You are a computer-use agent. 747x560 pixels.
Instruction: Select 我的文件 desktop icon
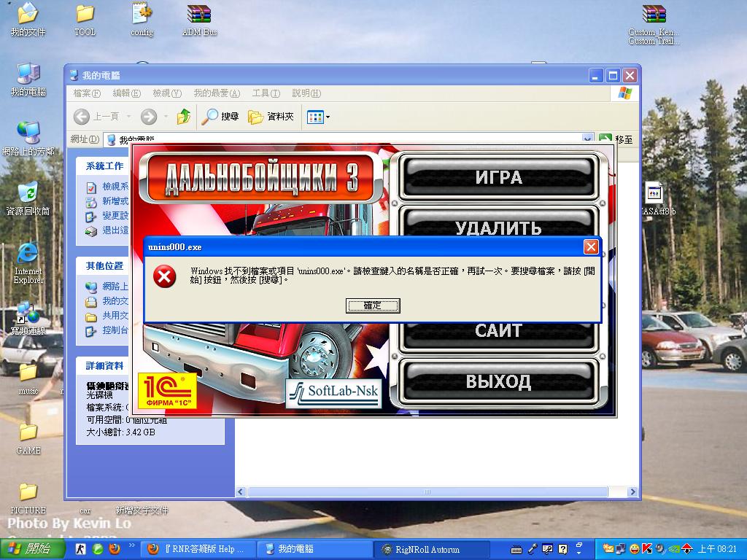(x=28, y=20)
